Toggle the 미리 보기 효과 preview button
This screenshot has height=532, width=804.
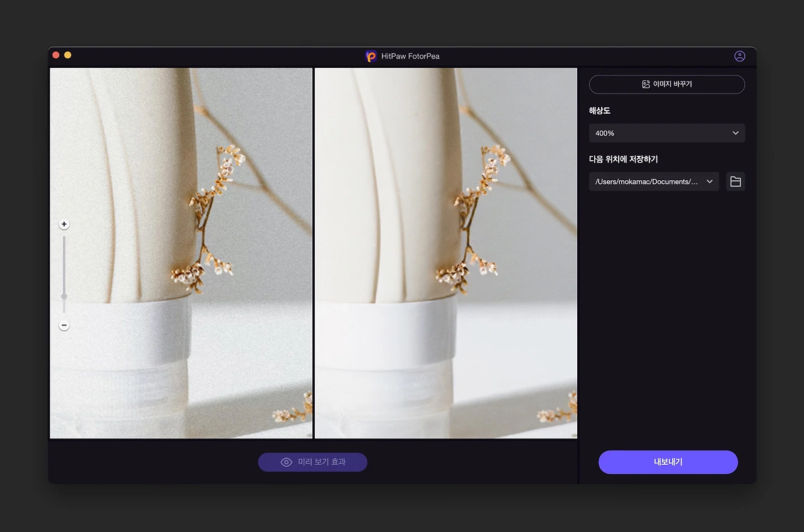tap(313, 462)
